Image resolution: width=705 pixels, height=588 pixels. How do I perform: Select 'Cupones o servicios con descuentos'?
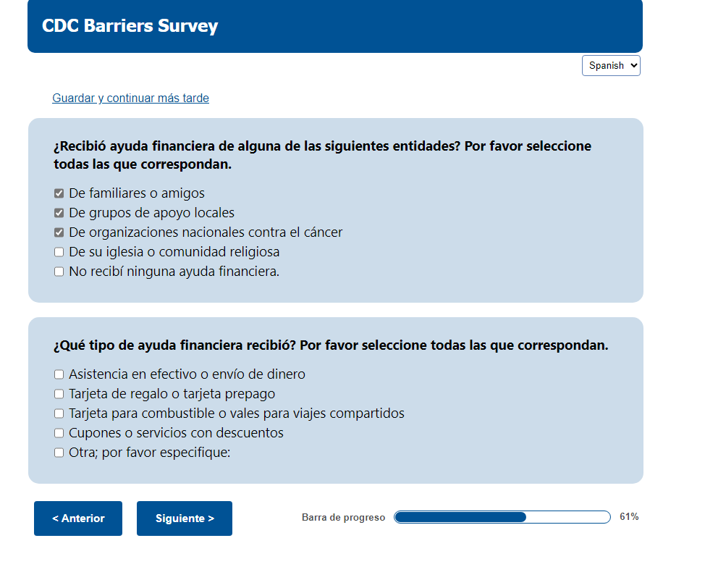point(59,433)
